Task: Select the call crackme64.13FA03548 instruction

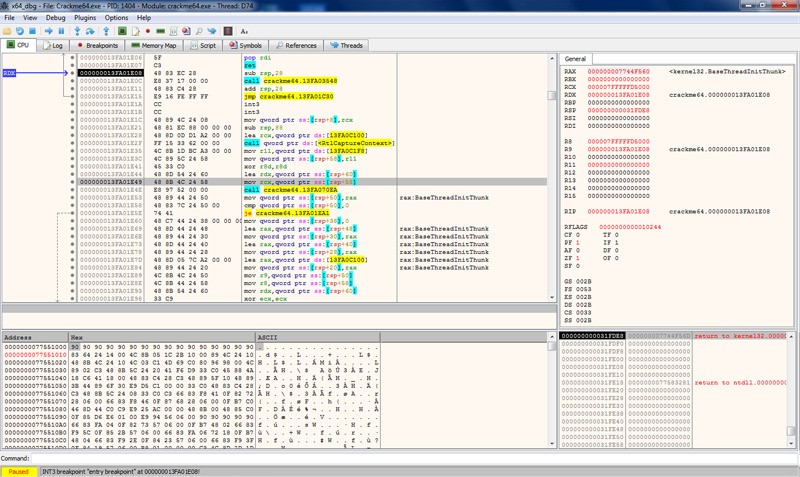Action: (x=290, y=81)
